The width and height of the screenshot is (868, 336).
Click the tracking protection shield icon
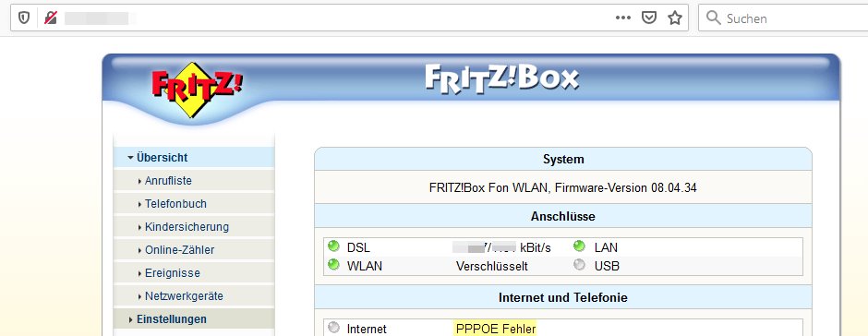coord(23,18)
